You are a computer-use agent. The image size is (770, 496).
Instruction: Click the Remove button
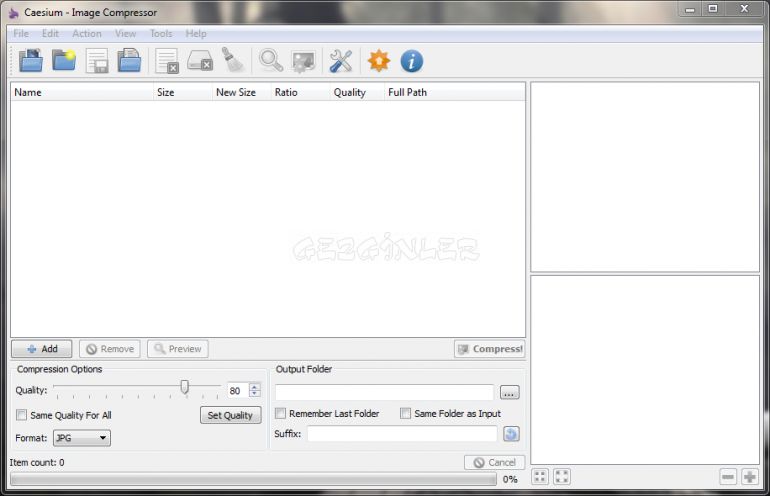pos(110,349)
